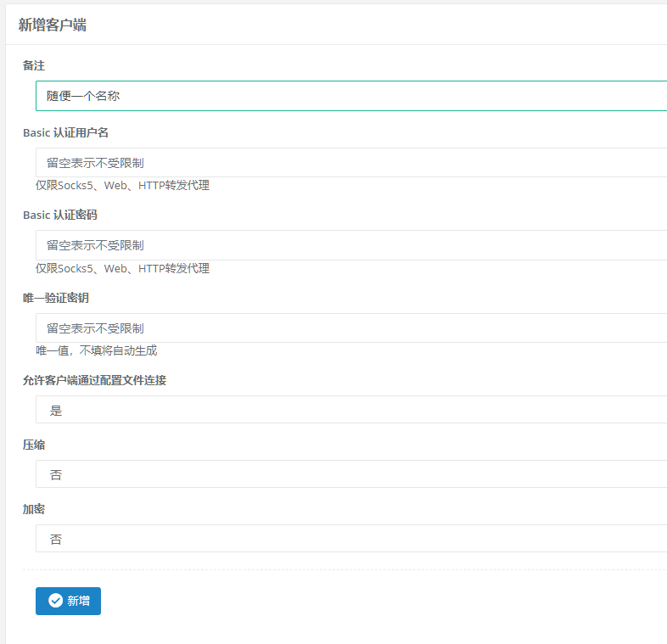Image resolution: width=667 pixels, height=644 pixels.
Task: Click the 唯一验证密钥 input field
Action: (351, 328)
